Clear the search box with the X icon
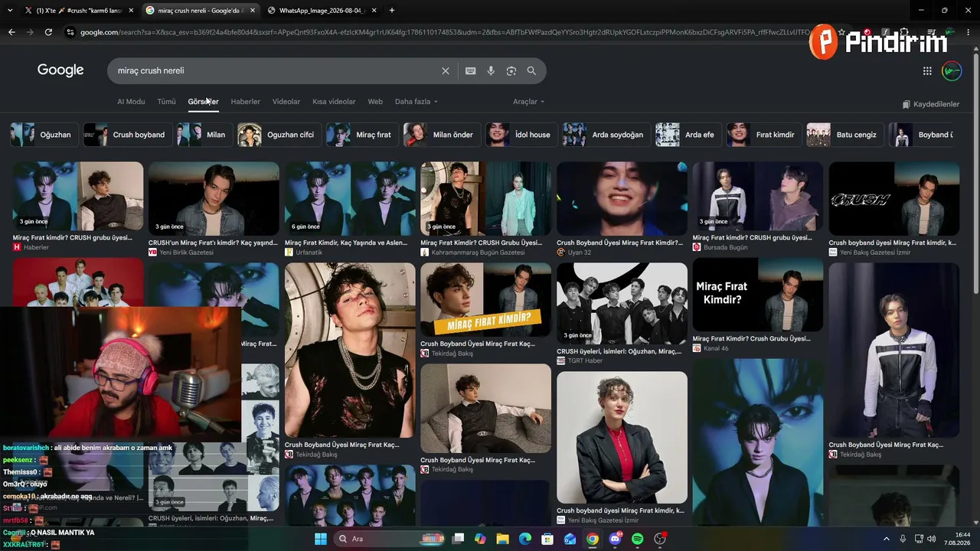Screen dimensions: 980x551 point(446,70)
